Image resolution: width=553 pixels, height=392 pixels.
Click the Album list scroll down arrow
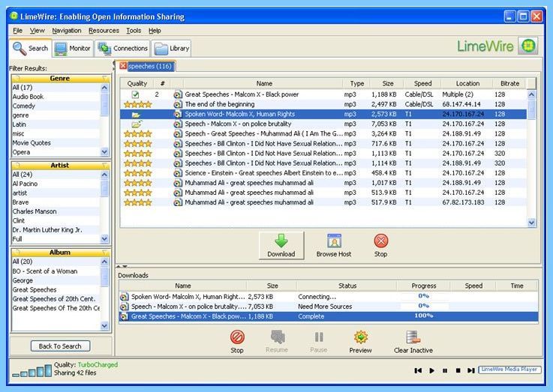click(x=104, y=326)
